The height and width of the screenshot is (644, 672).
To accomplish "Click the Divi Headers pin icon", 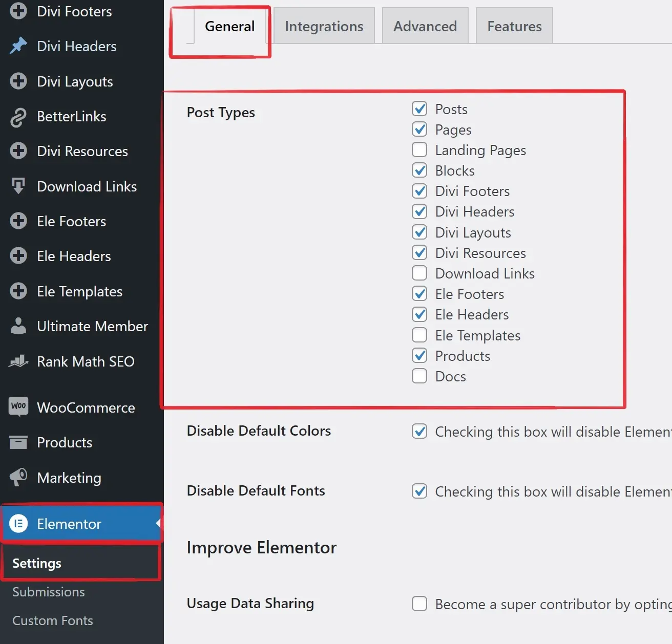I will click(x=18, y=46).
